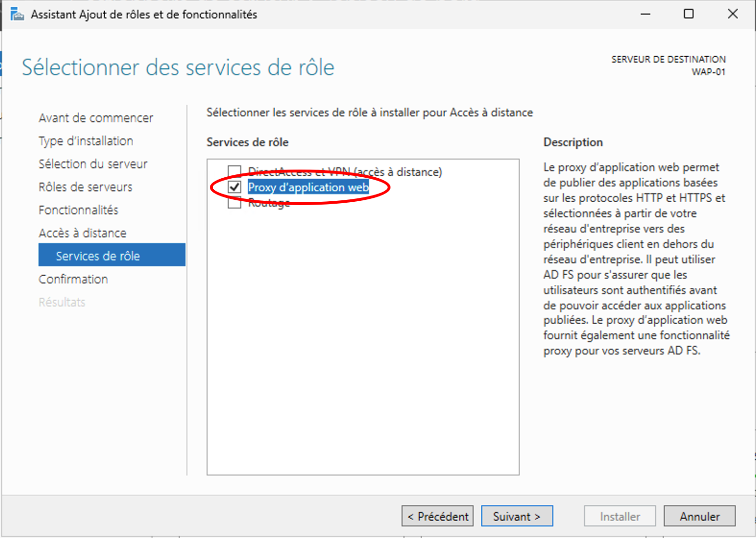Minimize the wizard window
Screen dimensions: 756x538
pyautogui.click(x=645, y=14)
